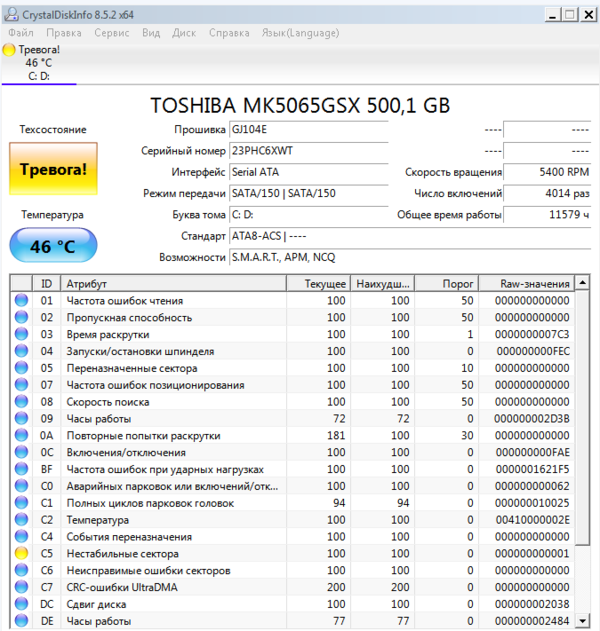The image size is (600, 631).
Task: Click blue status icon for Переназначенные сектора
Action: [21, 368]
